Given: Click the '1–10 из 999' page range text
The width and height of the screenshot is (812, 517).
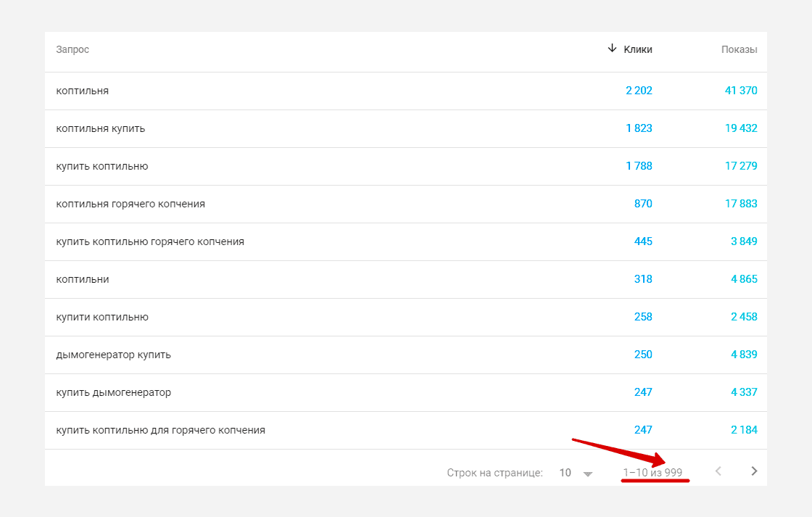Looking at the screenshot, I should tap(652, 473).
